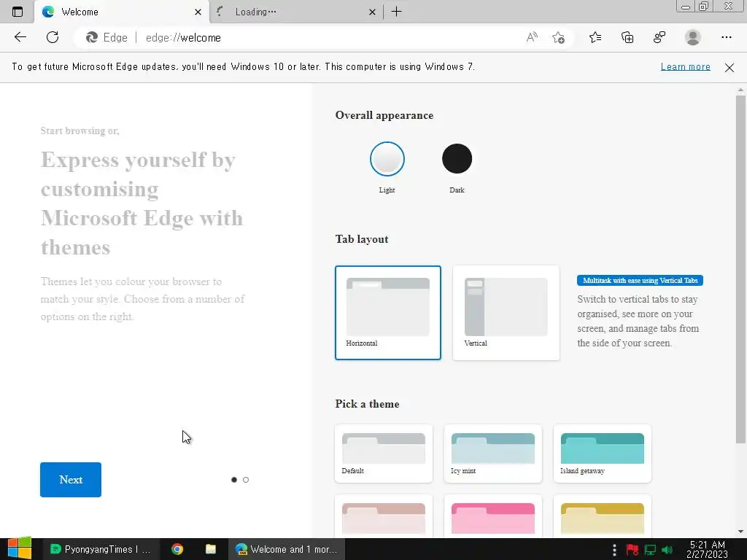Pick the yellow theme thumbnail
Viewport: 747px width, 560px height.
click(x=602, y=517)
